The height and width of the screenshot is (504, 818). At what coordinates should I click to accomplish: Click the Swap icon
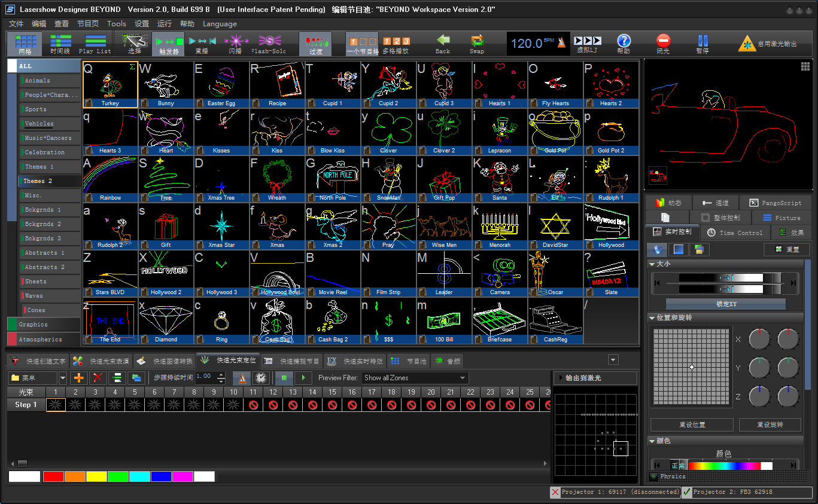pyautogui.click(x=477, y=40)
